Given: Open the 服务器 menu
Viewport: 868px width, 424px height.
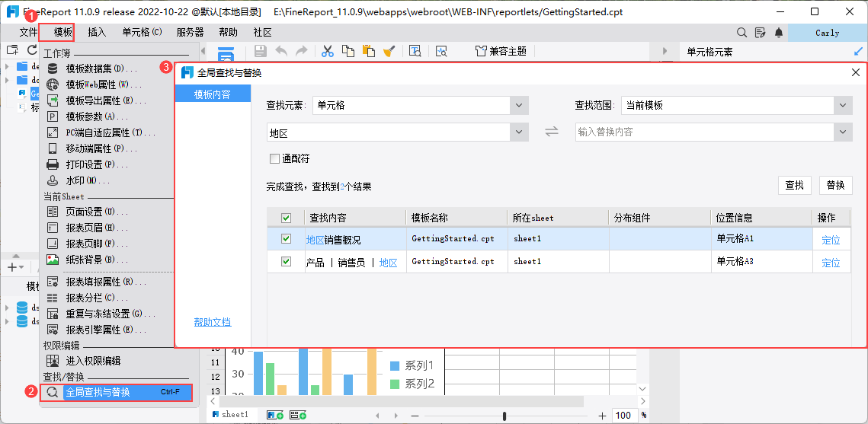Looking at the screenshot, I should pos(190,33).
